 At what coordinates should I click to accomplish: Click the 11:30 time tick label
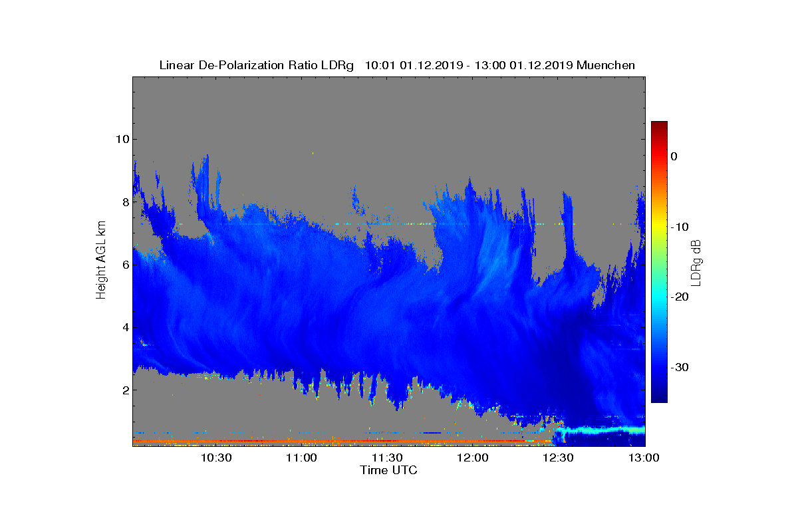pyautogui.click(x=388, y=458)
